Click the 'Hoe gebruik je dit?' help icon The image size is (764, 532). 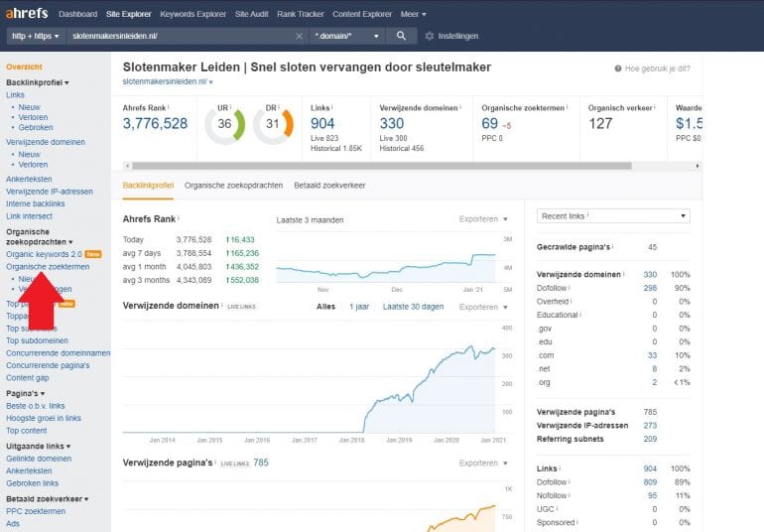click(618, 68)
